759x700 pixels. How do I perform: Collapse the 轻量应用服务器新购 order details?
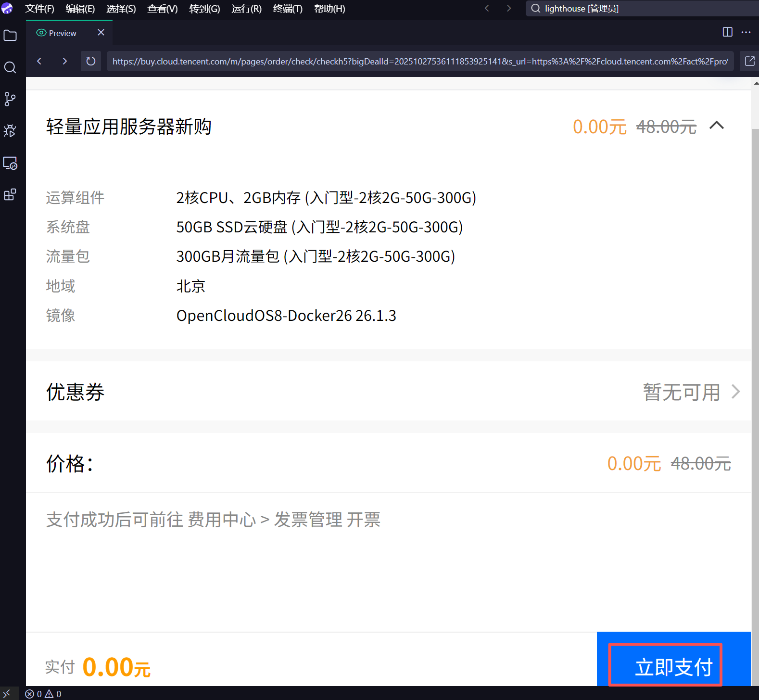pos(716,126)
